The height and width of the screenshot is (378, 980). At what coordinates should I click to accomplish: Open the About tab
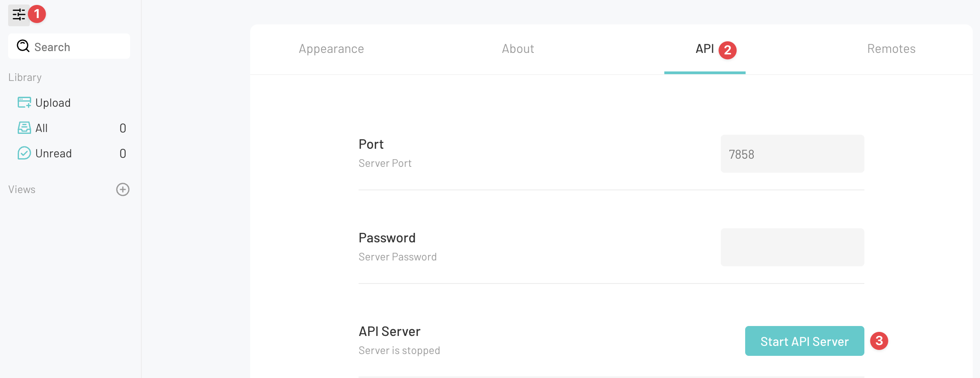pyautogui.click(x=518, y=49)
